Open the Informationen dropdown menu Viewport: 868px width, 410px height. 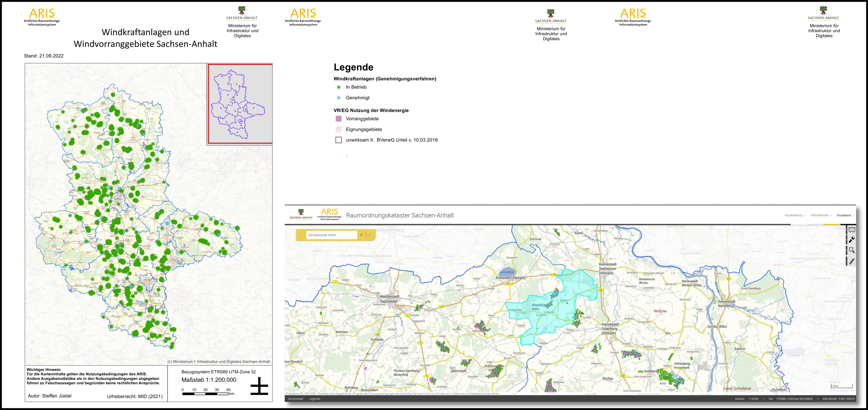coord(821,215)
